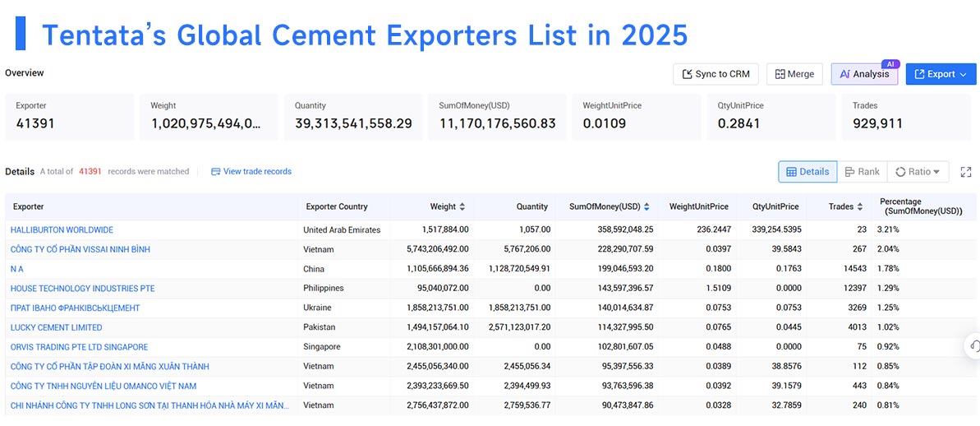Screen dimensions: 980x426
Task: Open HALLIBURTON WORLDWIDE exporter link
Action: click(62, 229)
